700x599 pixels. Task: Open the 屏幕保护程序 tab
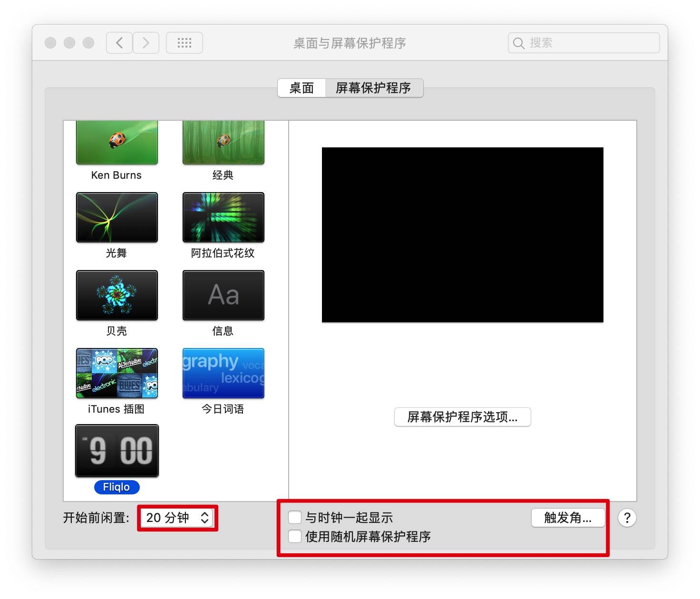374,88
